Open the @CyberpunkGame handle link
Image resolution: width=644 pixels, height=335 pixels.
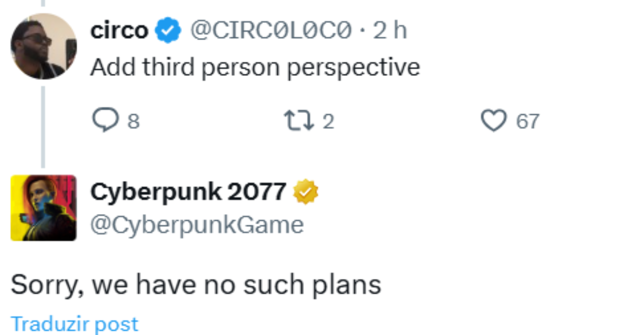[197, 225]
